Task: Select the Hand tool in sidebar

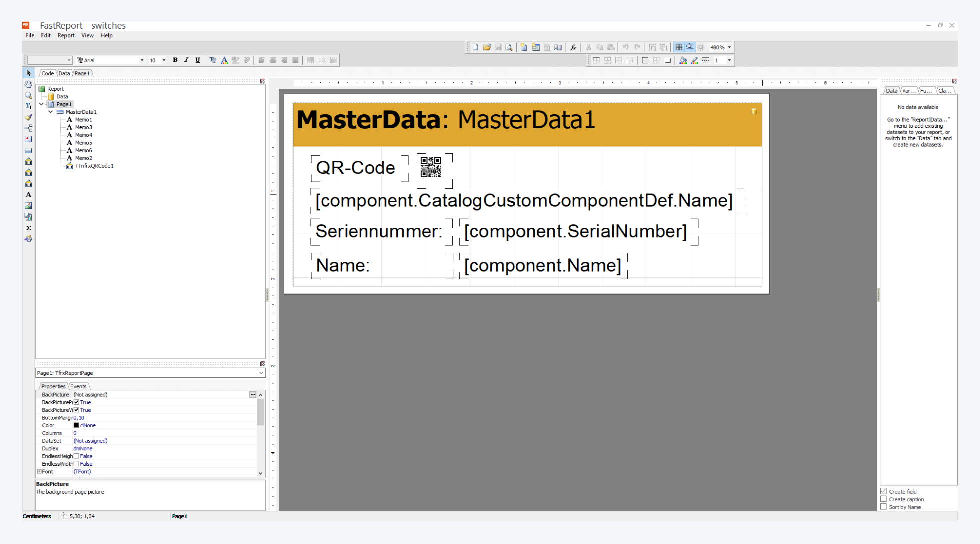Action: (28, 84)
